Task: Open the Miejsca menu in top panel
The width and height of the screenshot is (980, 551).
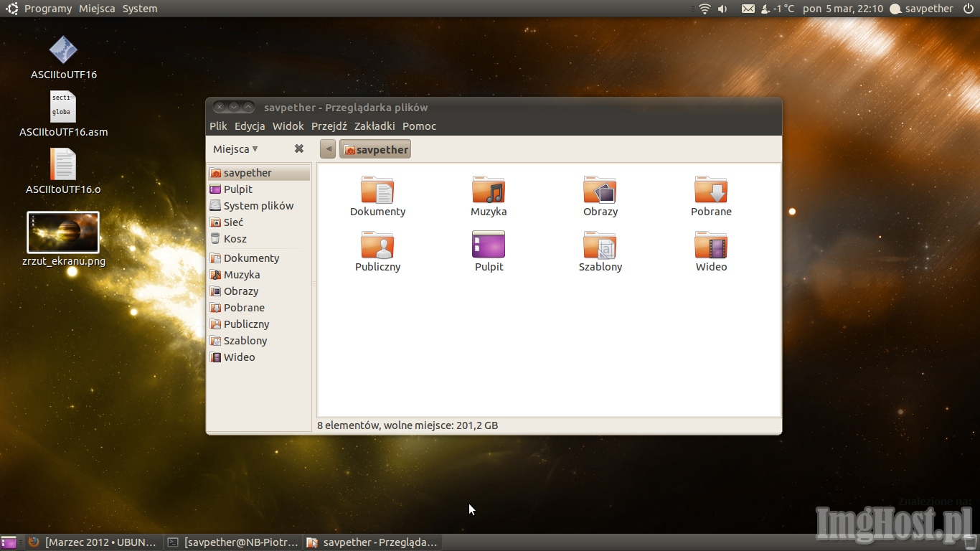Action: pyautogui.click(x=97, y=9)
